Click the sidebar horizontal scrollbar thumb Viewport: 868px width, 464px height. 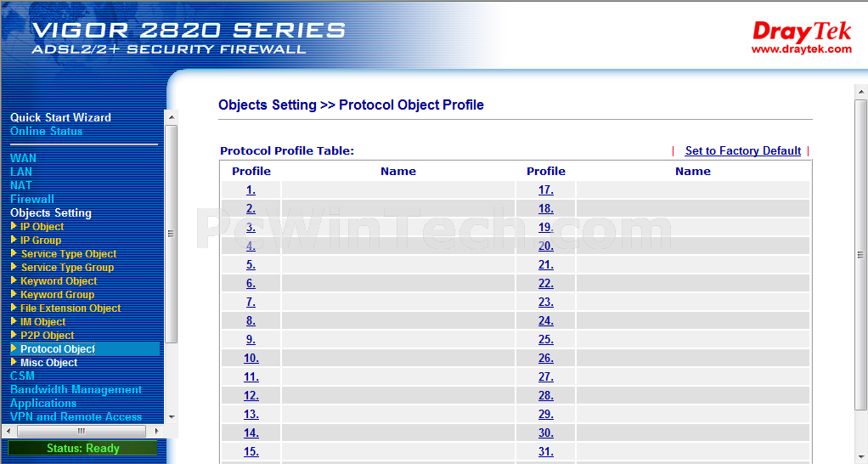(82, 431)
